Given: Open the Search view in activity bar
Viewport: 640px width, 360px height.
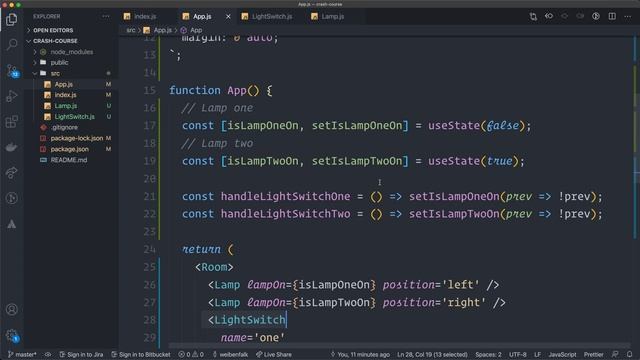Looking at the screenshot, I should [x=12, y=44].
